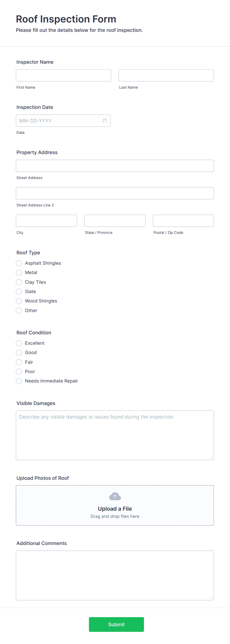Choose the Metal roof type
The height and width of the screenshot is (644, 230).
point(19,273)
